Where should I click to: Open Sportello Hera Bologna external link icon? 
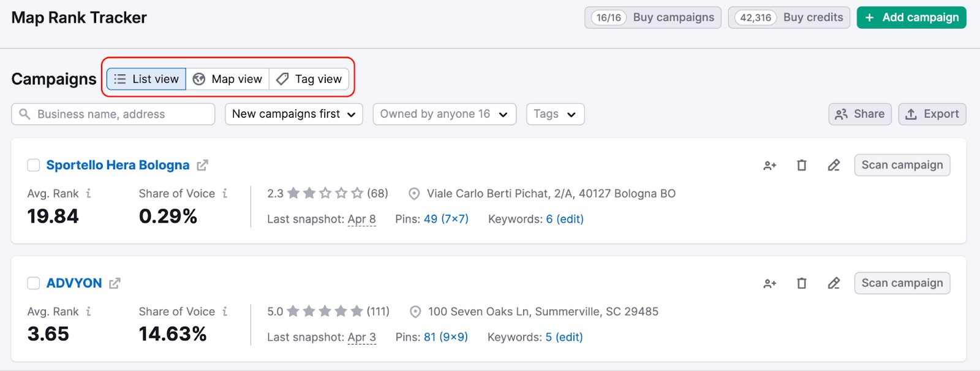click(x=203, y=165)
